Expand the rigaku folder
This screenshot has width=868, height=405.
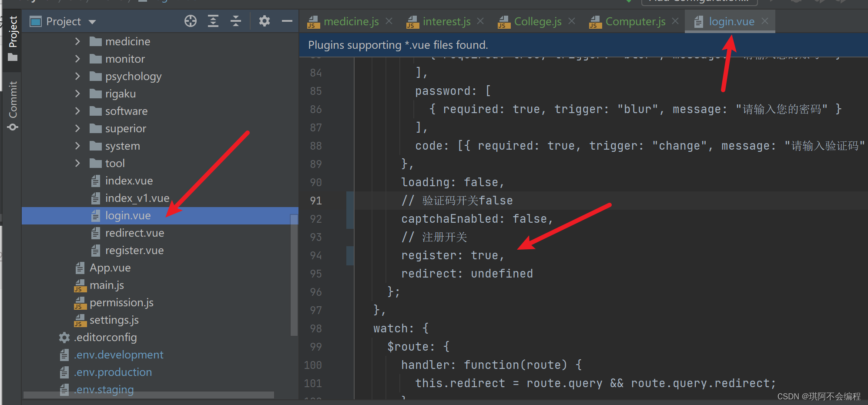77,94
